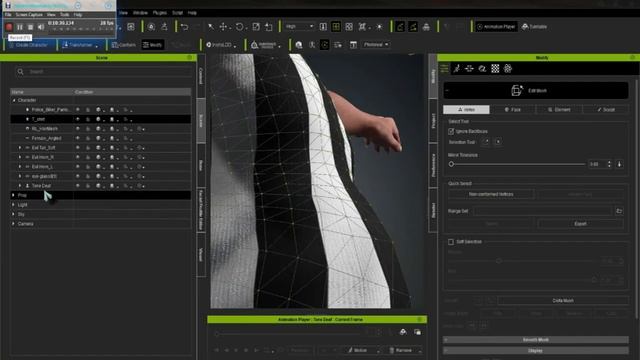Image resolution: width=640 pixels, height=360 pixels.
Task: Click Non-conformed Vertices button
Action: coord(491,194)
